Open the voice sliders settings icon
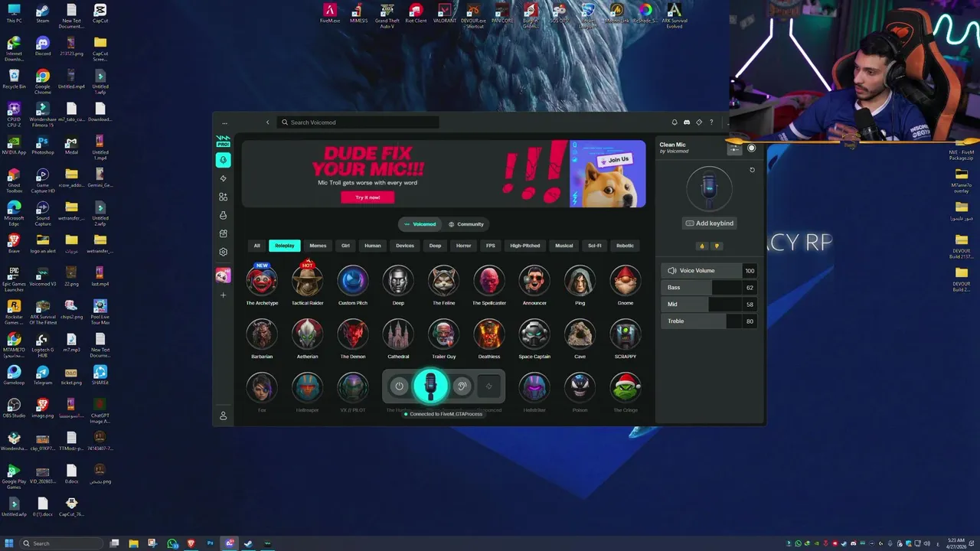The height and width of the screenshot is (551, 980). (x=734, y=148)
